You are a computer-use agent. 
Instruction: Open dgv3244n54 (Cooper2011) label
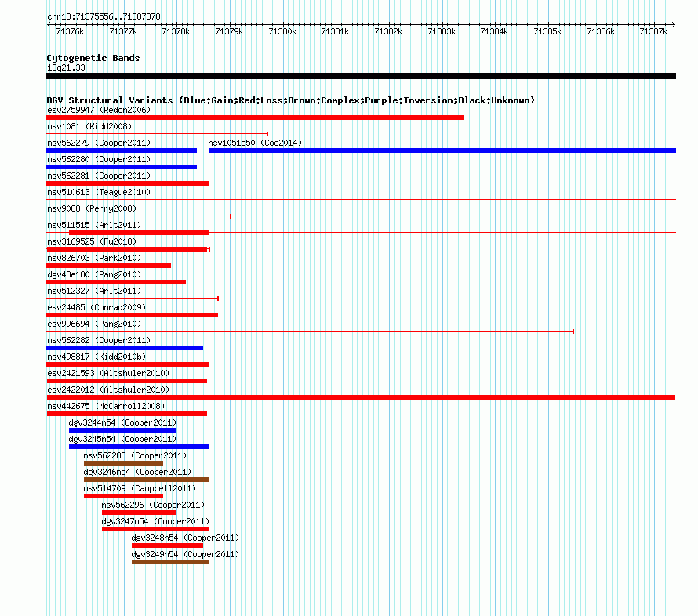point(122,422)
